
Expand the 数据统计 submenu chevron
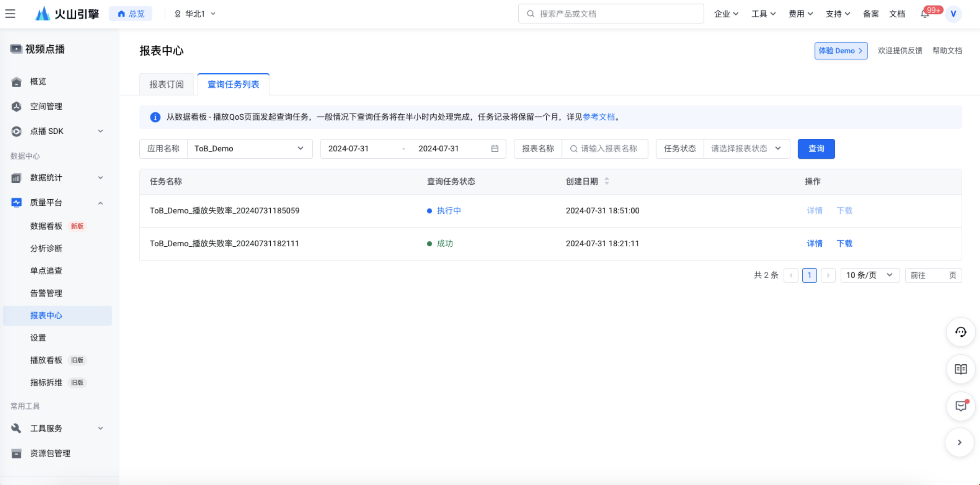pos(100,177)
